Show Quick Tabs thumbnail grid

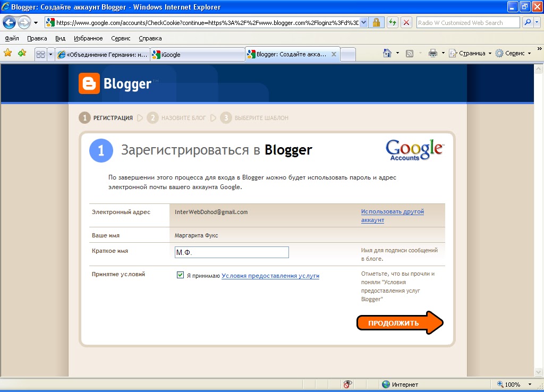tap(40, 55)
